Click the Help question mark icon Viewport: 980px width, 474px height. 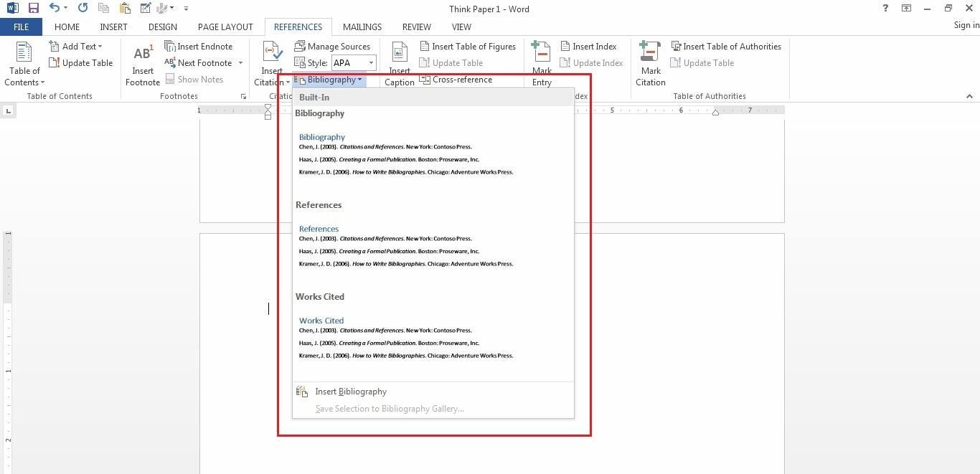[x=885, y=8]
